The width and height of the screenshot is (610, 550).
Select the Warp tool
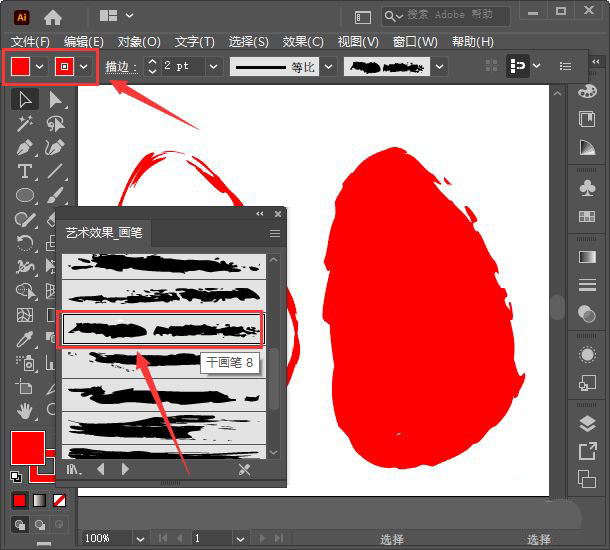[x=25, y=267]
